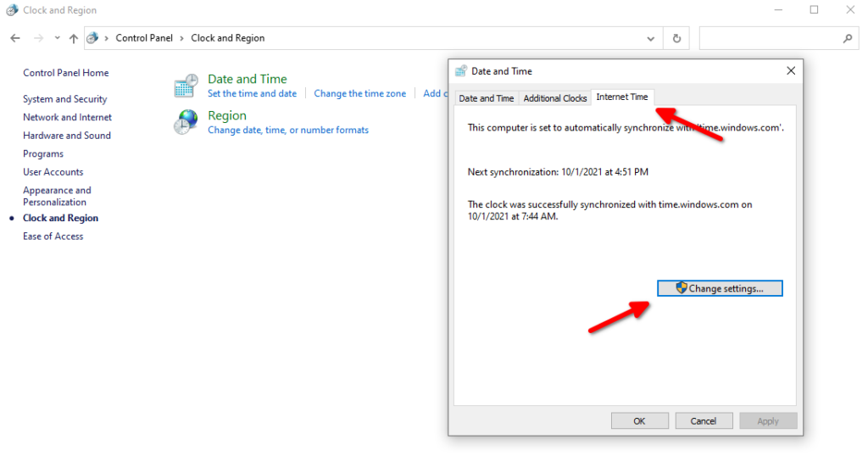This screenshot has width=868, height=456.
Task: Close the Date and Time dialog
Action: click(791, 71)
